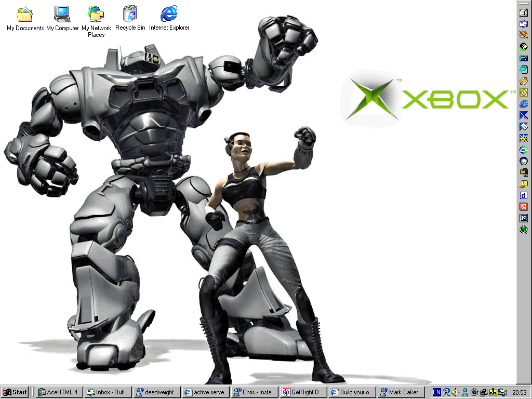Click the blue 'd' icon in the side toolbar
The height and width of the screenshot is (399, 532).
pyautogui.click(x=524, y=195)
